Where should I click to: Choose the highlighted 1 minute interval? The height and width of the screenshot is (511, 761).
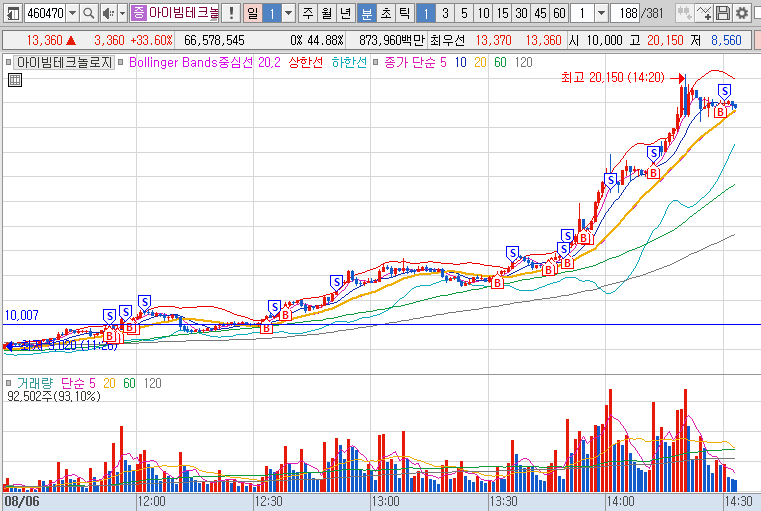click(426, 13)
